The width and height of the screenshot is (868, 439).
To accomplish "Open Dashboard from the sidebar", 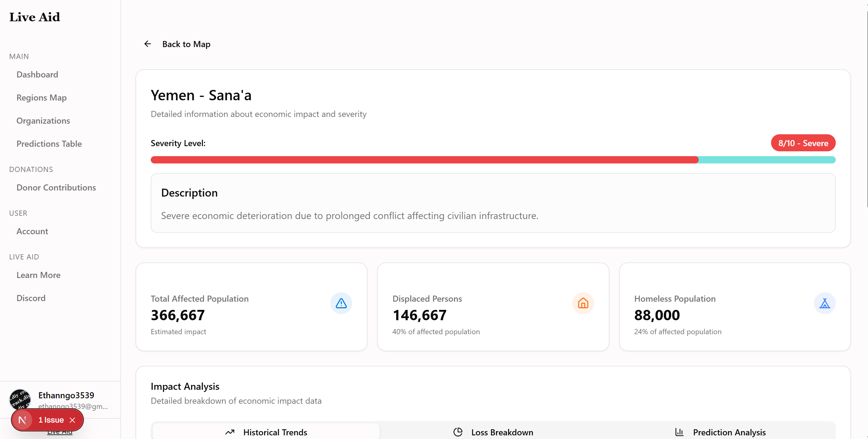I will 37,74.
